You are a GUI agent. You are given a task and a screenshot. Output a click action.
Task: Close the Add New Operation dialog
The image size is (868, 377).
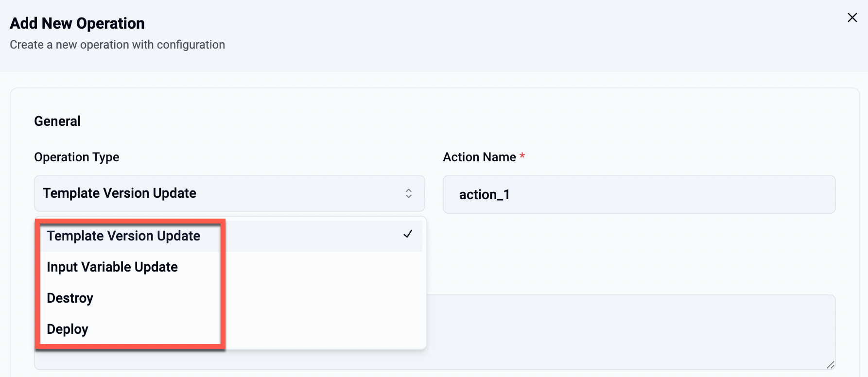(852, 18)
